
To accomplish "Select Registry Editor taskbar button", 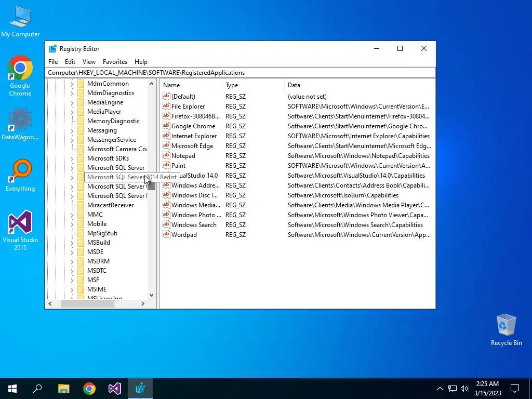I will point(140,389).
